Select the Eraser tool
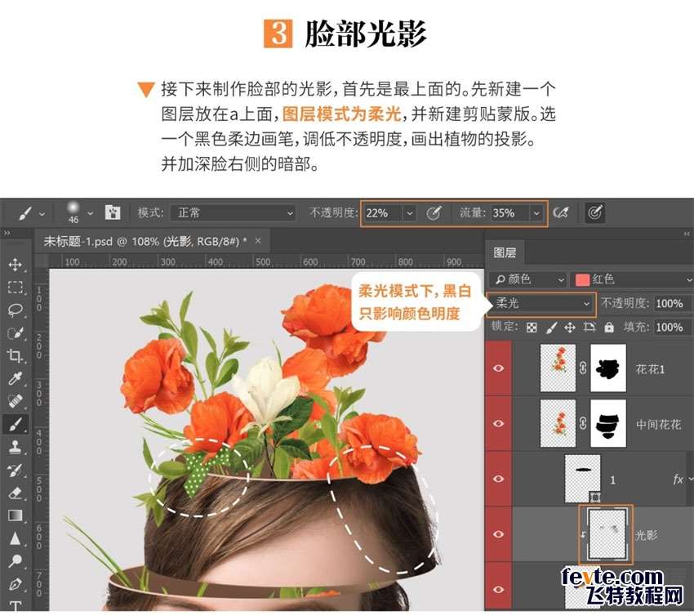Viewport: 694px width, 616px height. pos(15,493)
